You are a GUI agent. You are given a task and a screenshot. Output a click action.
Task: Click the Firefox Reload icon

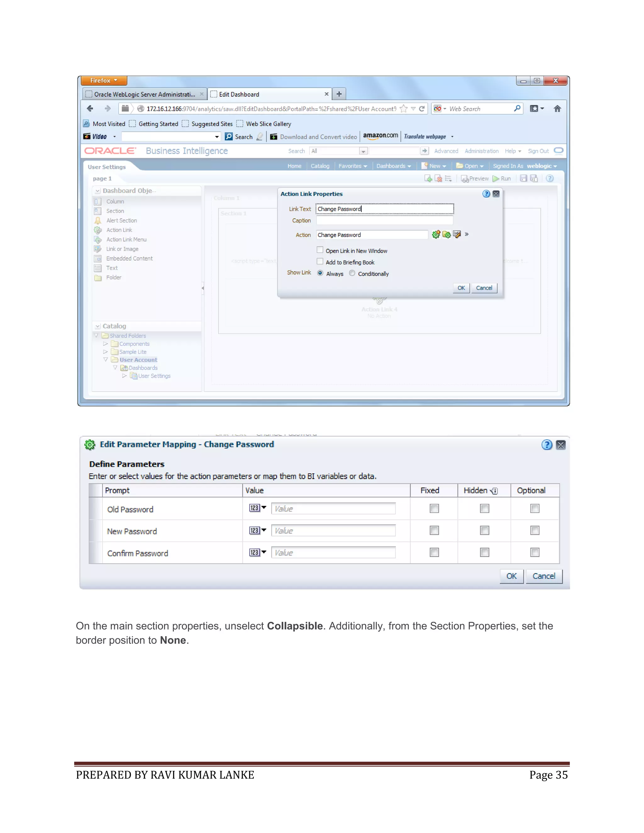(x=422, y=109)
